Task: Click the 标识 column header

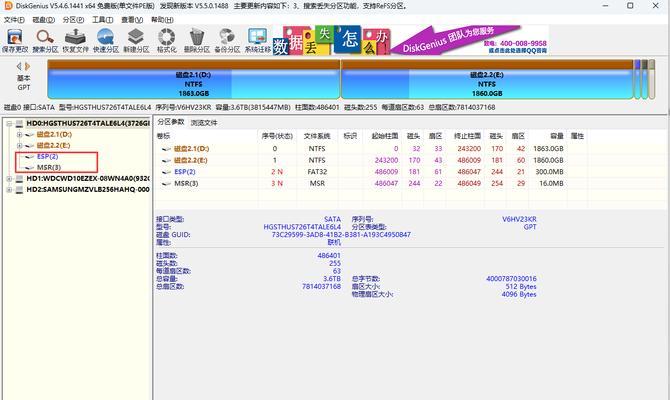Action: click(x=350, y=136)
